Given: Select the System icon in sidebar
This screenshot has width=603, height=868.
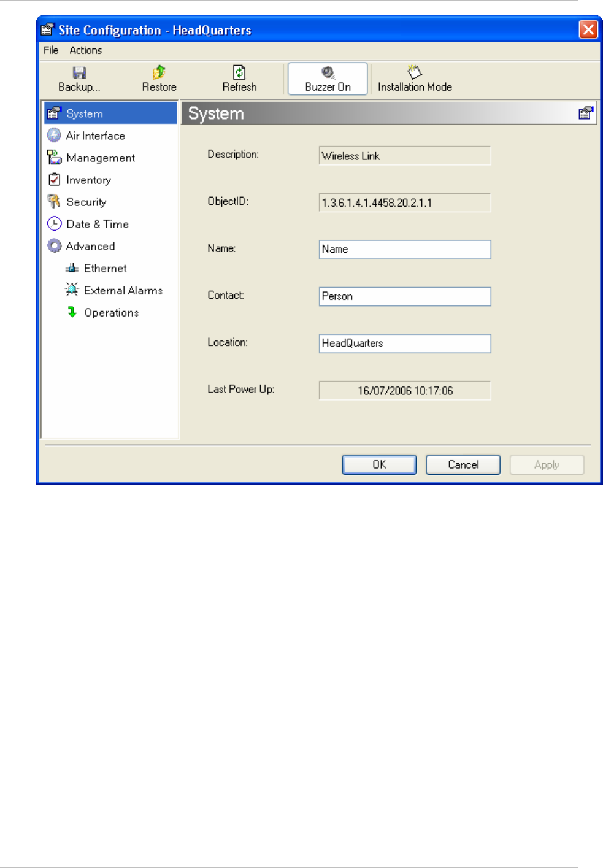Looking at the screenshot, I should [55, 113].
